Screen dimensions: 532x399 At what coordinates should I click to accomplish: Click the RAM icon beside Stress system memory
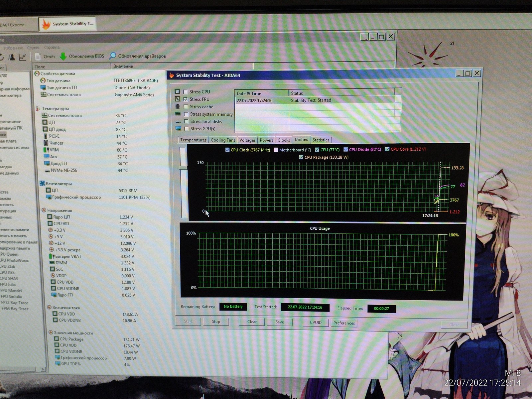(178, 114)
